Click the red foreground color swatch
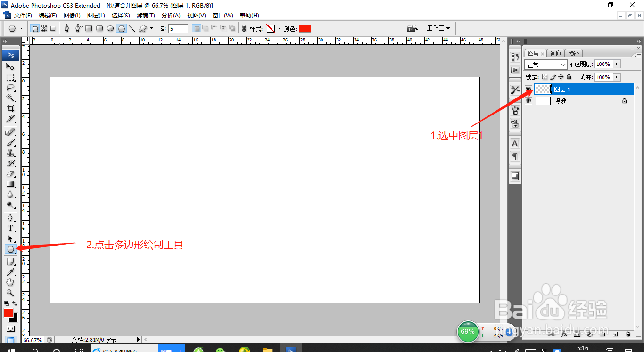Image resolution: width=644 pixels, height=352 pixels. click(x=8, y=313)
